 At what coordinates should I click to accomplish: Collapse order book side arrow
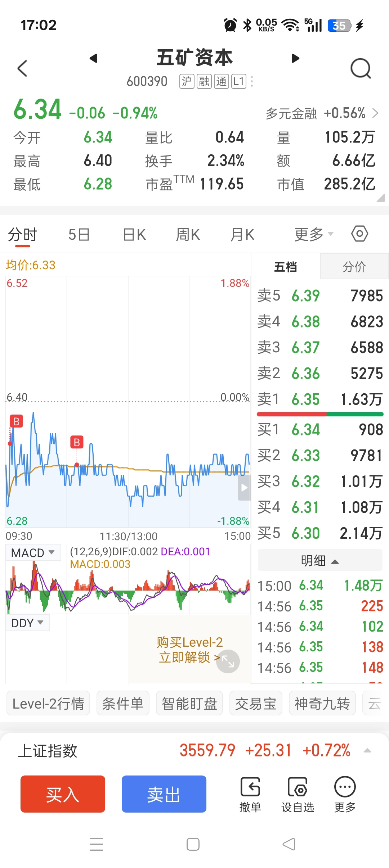(244, 488)
